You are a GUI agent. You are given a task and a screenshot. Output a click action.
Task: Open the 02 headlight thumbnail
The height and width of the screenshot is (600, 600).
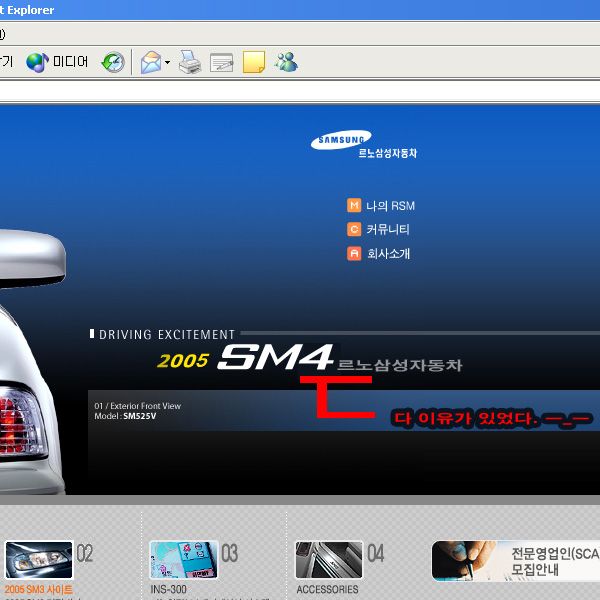(39, 560)
